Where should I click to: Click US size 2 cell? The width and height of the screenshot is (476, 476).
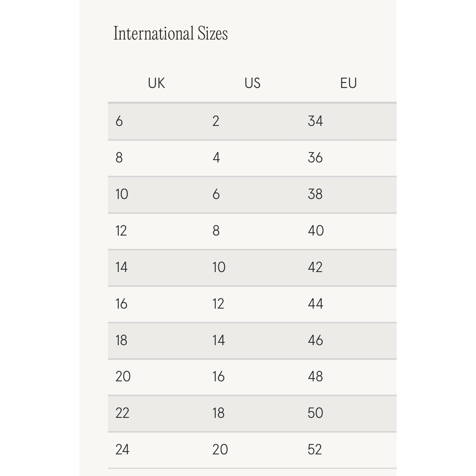coord(216,121)
